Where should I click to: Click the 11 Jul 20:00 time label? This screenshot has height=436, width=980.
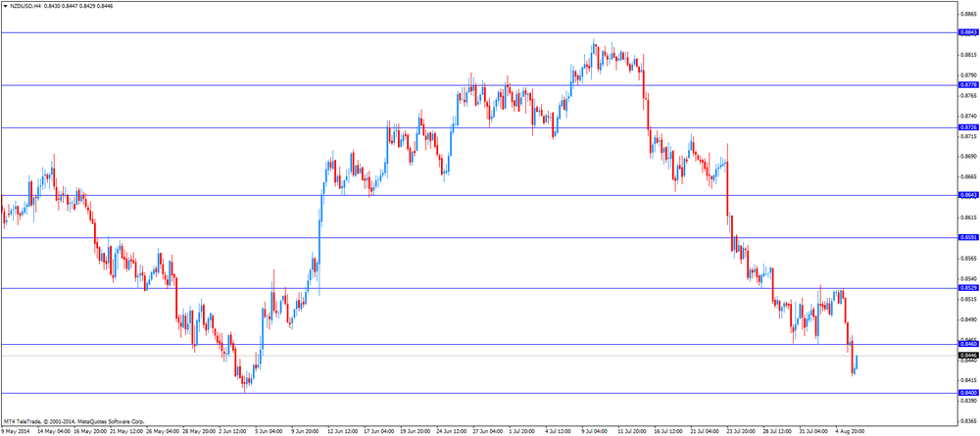coord(632,432)
